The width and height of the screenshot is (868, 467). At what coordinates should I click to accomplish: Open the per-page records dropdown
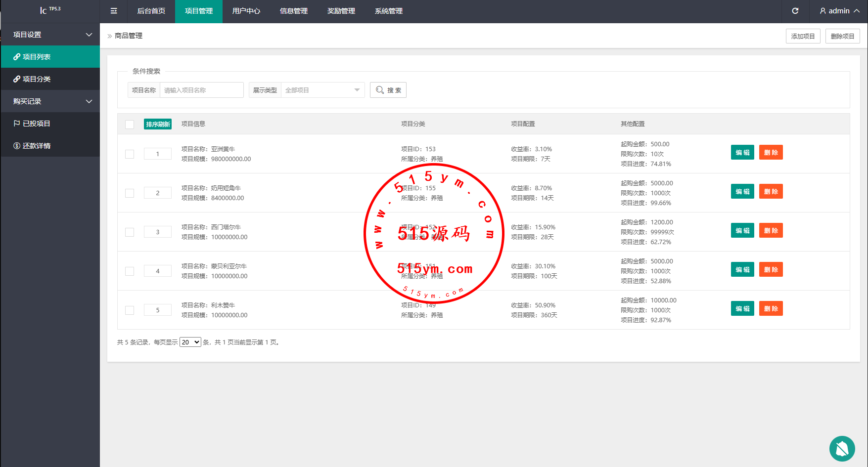tap(190, 342)
